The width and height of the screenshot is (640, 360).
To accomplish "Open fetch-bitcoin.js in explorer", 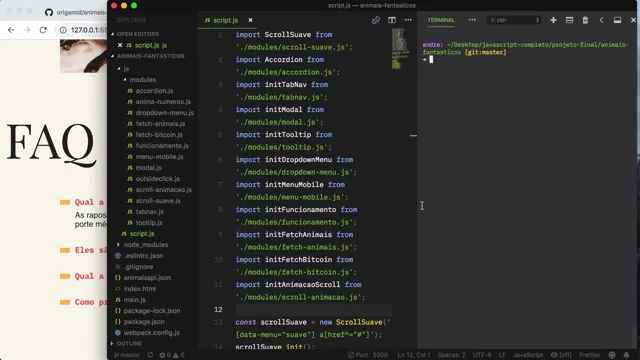I will [x=155, y=135].
